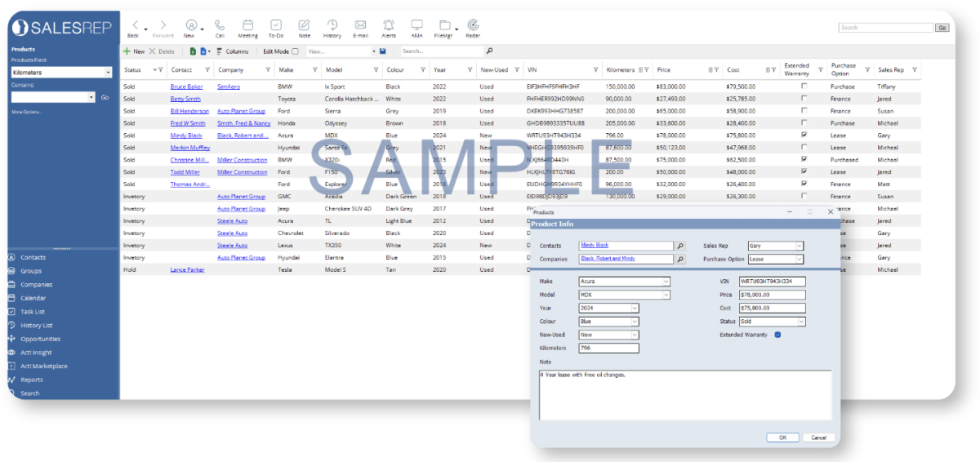Viewport: 980px width, 462px height.
Task: Click the AMA monitor icon
Action: click(417, 25)
